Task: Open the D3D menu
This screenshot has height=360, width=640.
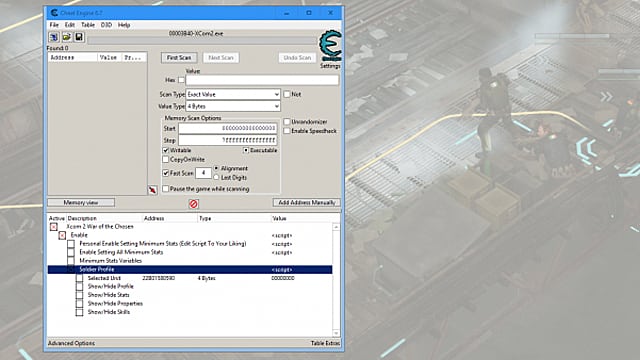Action: pos(106,25)
